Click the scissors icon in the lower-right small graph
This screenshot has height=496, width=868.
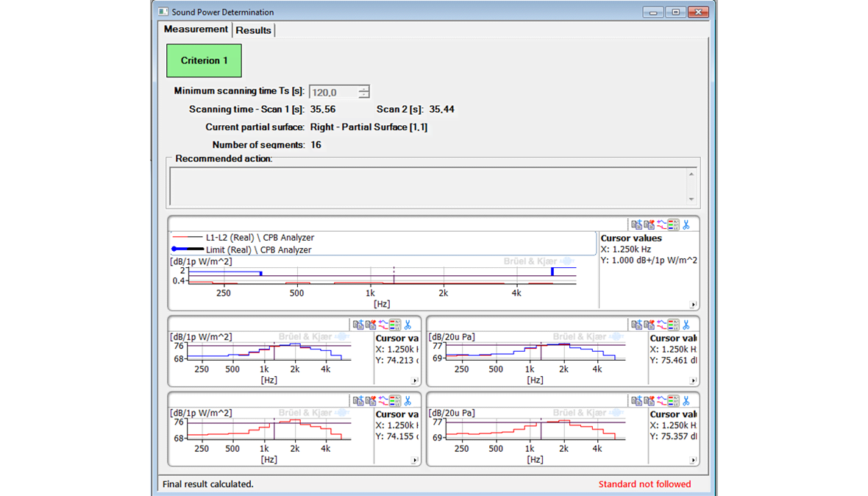click(x=686, y=400)
